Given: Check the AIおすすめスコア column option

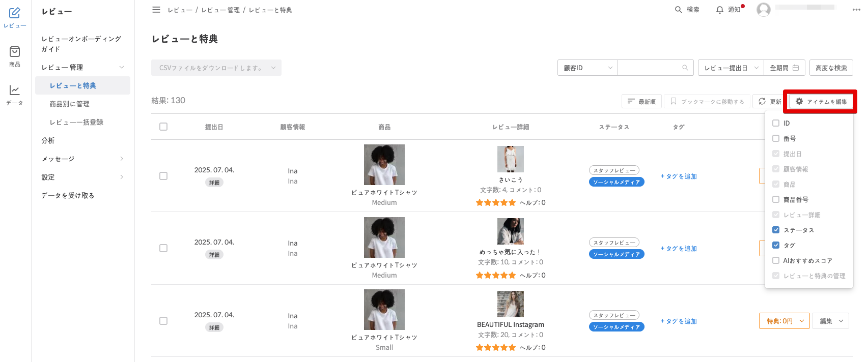Looking at the screenshot, I should tap(776, 260).
